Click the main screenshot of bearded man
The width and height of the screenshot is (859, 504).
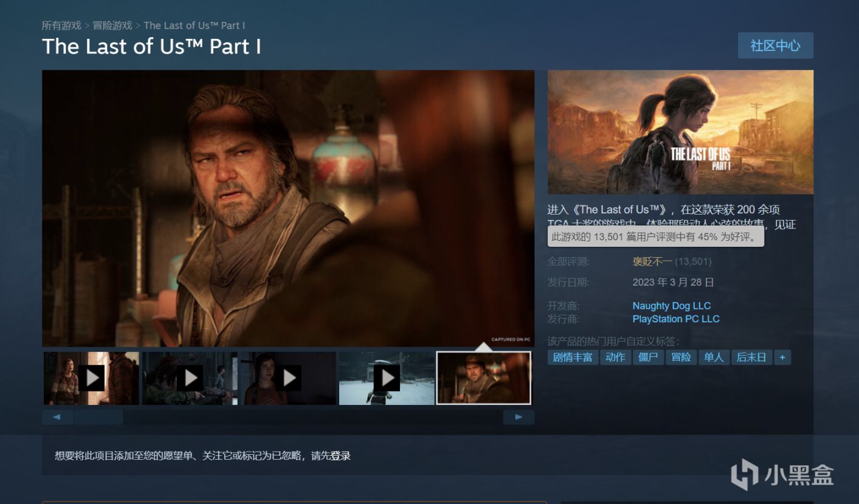(x=288, y=209)
